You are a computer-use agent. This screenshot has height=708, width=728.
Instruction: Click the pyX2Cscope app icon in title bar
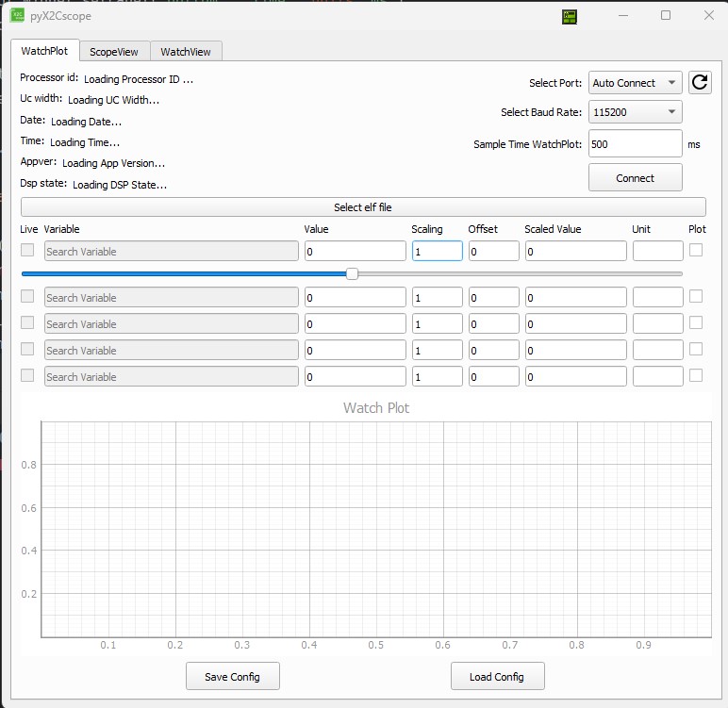point(17,16)
